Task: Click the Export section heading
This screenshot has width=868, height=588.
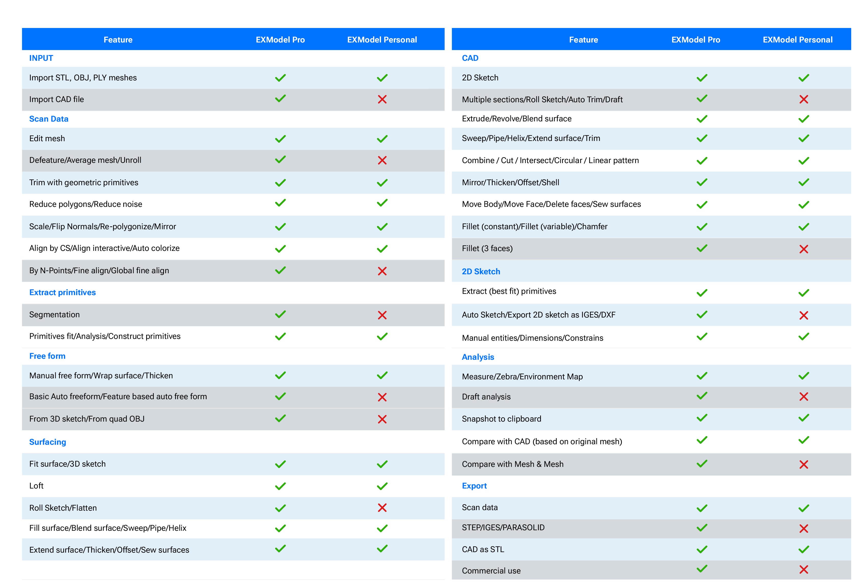Action: click(x=474, y=486)
